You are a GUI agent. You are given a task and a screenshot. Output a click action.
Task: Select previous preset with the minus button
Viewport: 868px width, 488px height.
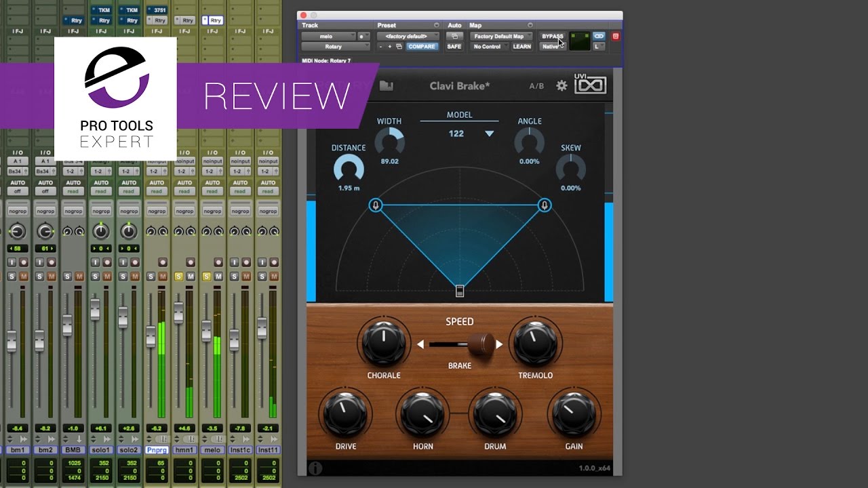point(381,47)
